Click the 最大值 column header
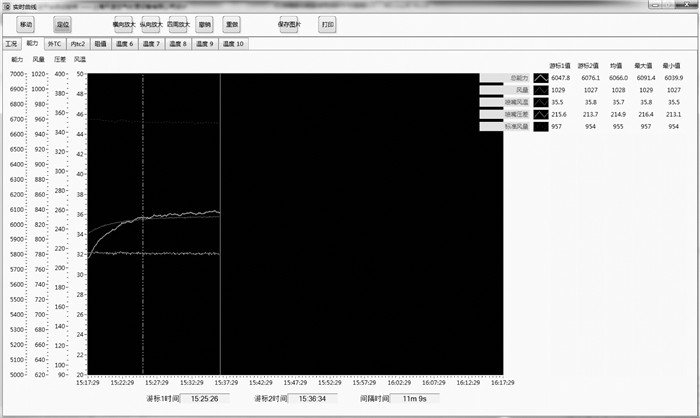 [643, 66]
